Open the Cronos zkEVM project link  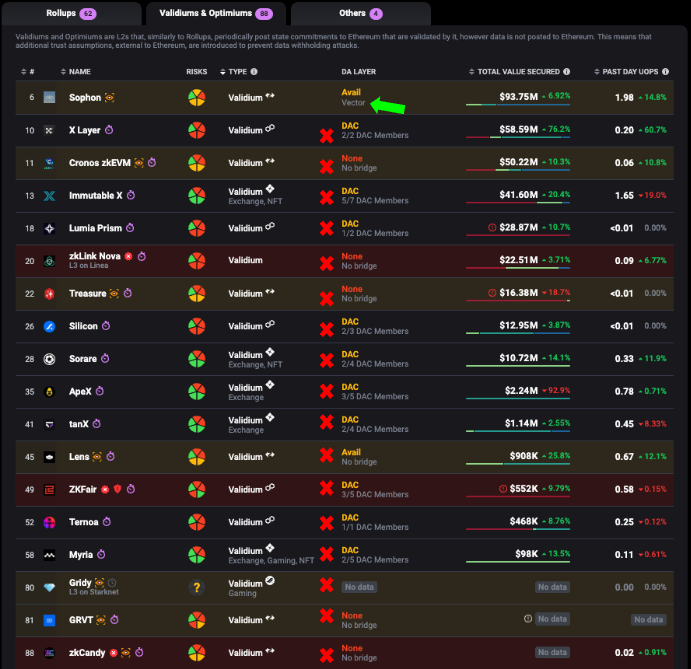[x=98, y=162]
